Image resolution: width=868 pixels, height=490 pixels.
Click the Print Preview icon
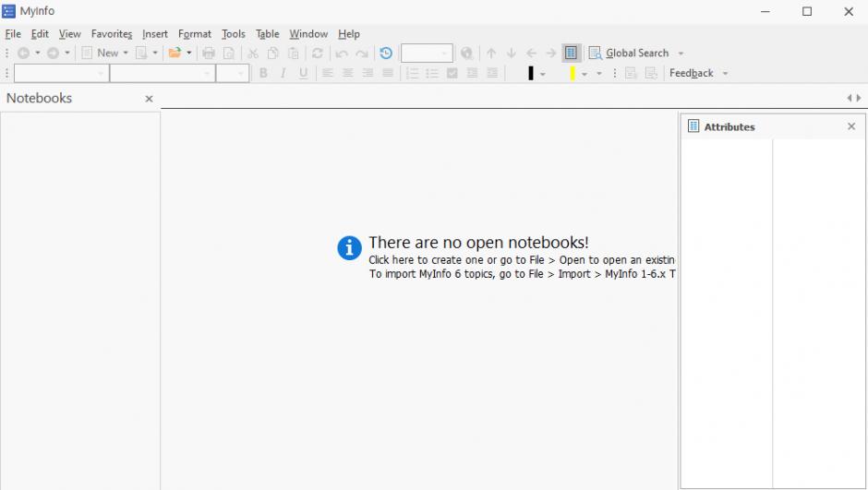228,54
